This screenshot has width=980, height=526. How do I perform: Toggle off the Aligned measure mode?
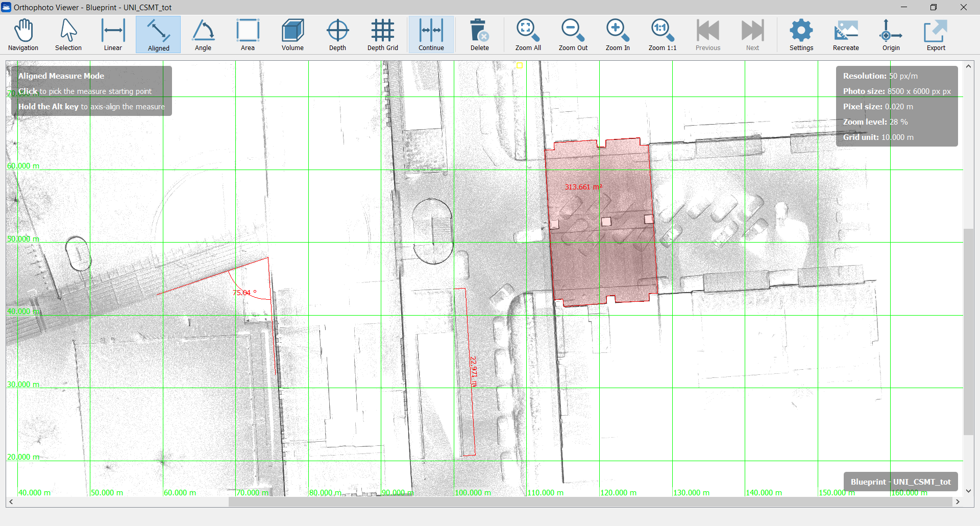coord(158,35)
